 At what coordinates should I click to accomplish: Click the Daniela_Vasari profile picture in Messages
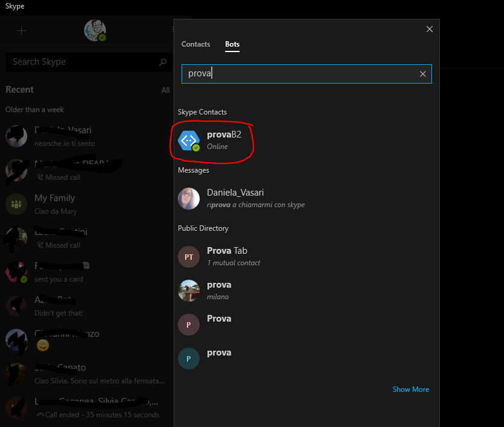point(189,199)
